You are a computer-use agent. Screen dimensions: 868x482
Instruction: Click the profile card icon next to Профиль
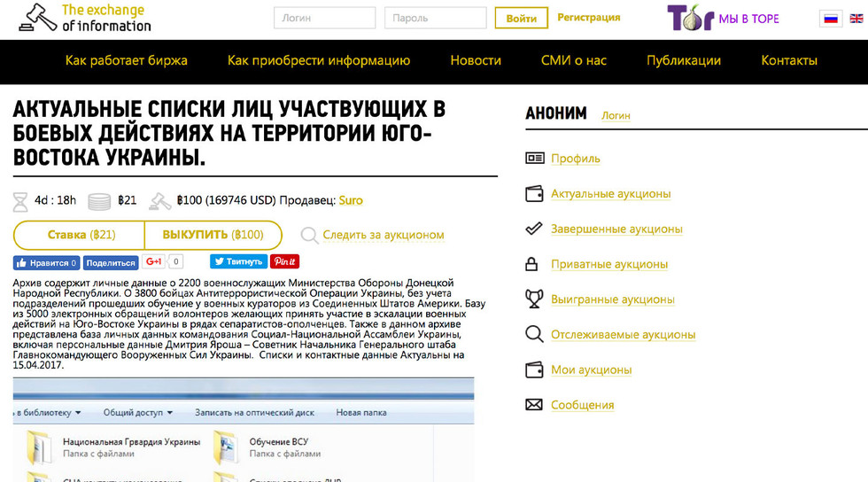tap(534, 159)
